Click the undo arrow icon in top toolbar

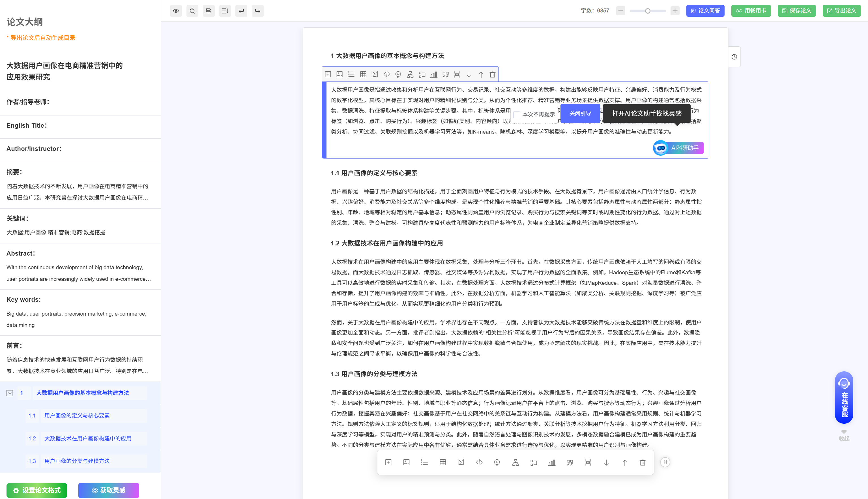point(241,11)
